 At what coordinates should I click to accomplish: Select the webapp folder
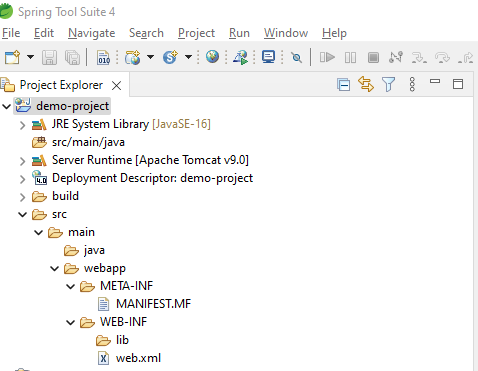[x=95, y=268]
